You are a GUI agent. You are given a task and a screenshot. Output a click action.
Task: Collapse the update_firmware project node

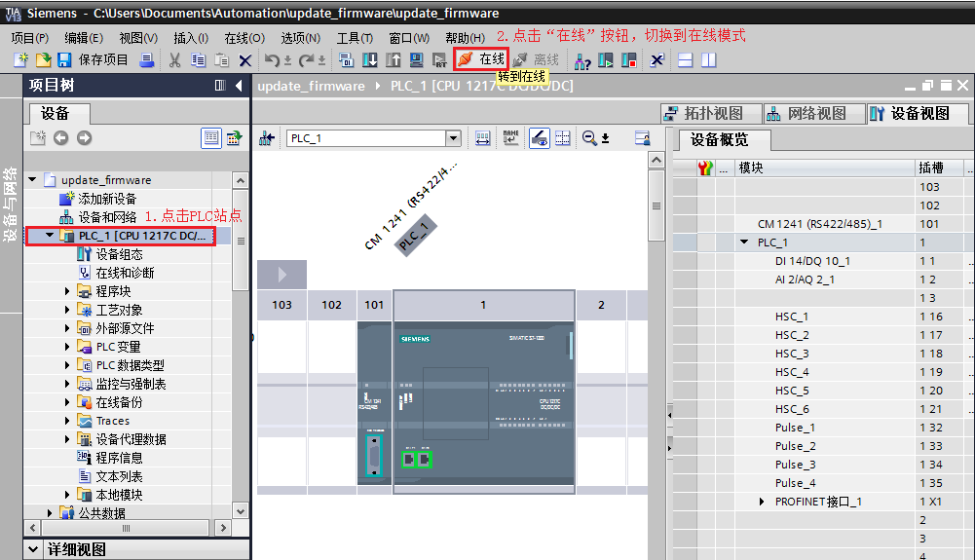32,179
